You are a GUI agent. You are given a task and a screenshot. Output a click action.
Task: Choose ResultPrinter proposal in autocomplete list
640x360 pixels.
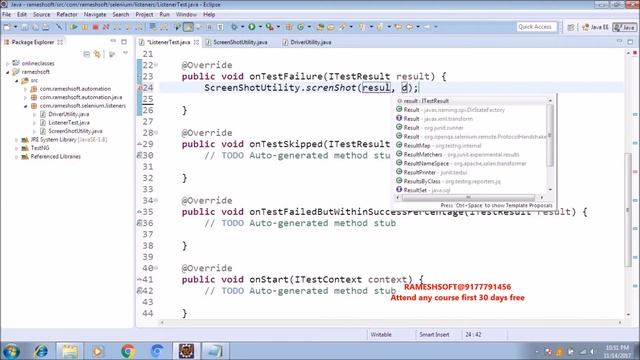click(471, 173)
